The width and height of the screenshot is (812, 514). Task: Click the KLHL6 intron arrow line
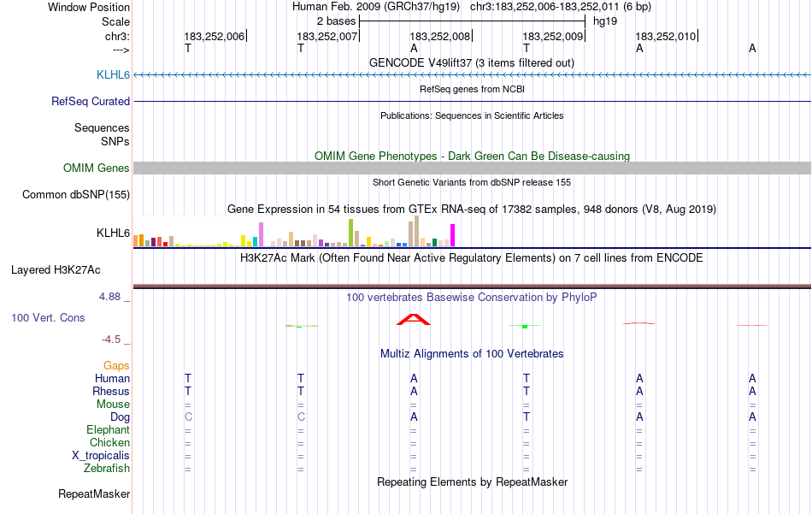pyautogui.click(x=472, y=75)
